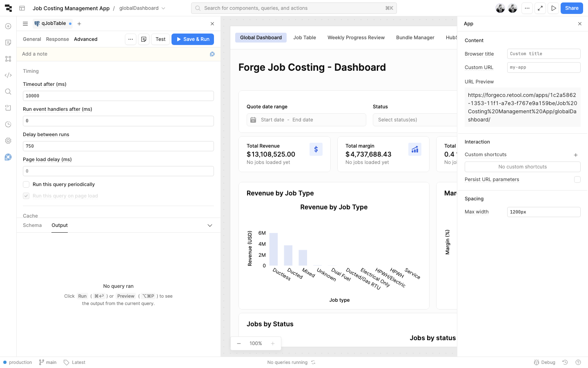Image resolution: width=588 pixels, height=368 pixels.
Task: Open the Job Table tab
Action: [x=304, y=38]
